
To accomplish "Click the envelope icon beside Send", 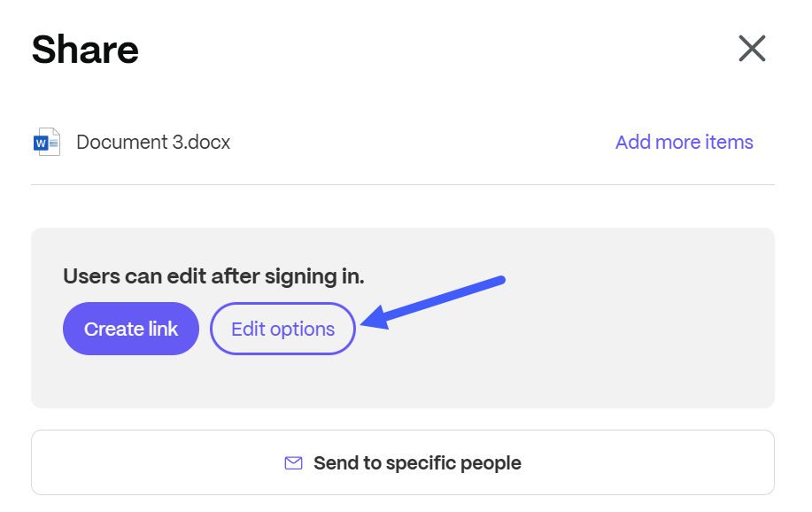I will [x=293, y=463].
